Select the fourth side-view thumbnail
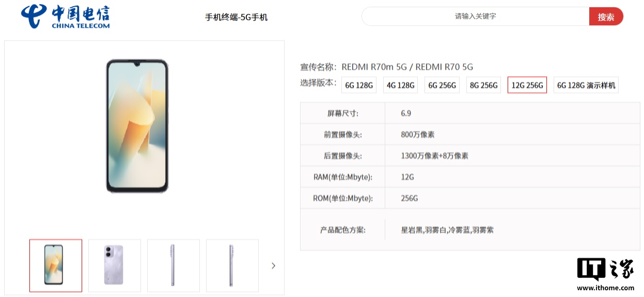 (232, 266)
